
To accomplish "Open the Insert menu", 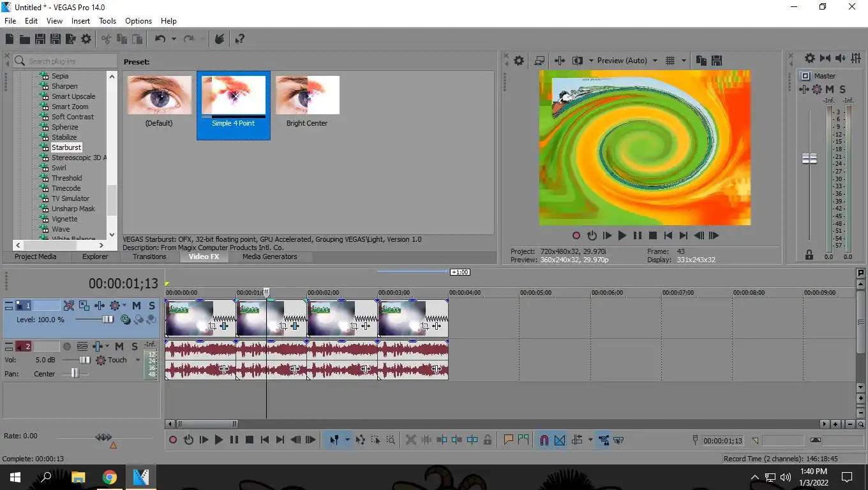I will (x=81, y=21).
